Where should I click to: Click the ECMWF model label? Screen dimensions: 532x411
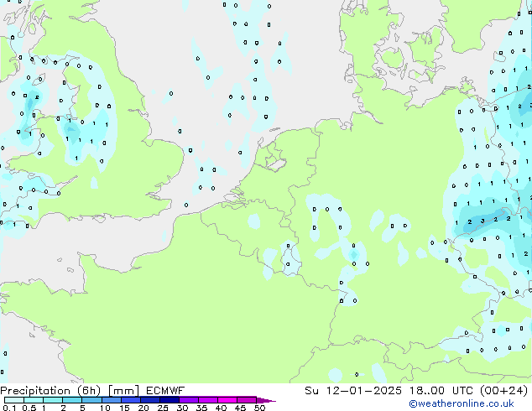pos(164,390)
